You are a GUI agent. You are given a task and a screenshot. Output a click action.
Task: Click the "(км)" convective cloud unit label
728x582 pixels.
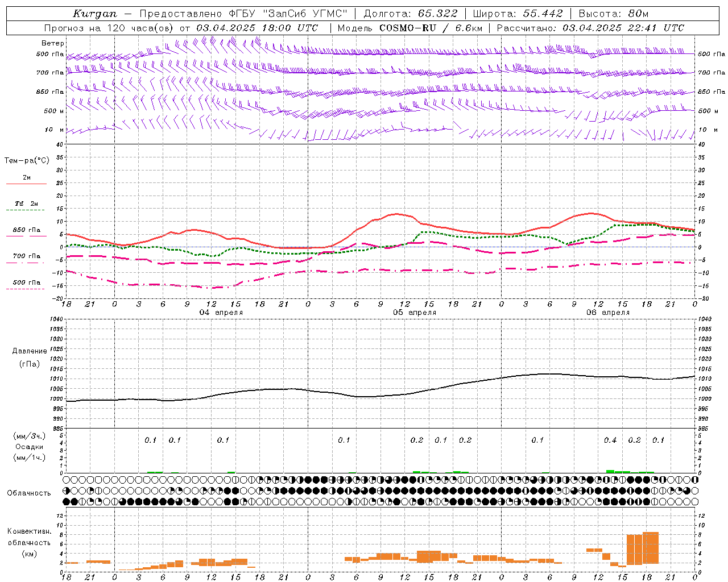(x=29, y=554)
